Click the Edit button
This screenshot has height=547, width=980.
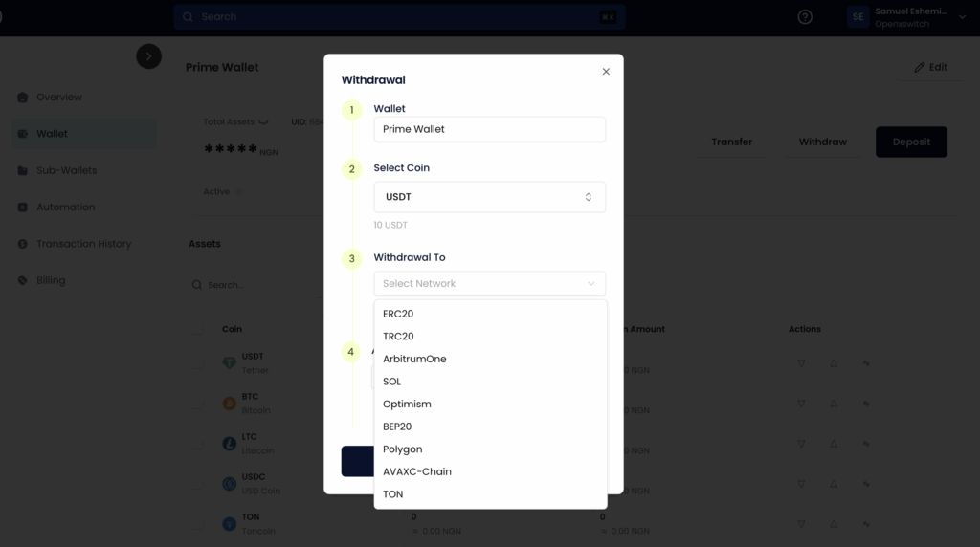click(930, 67)
